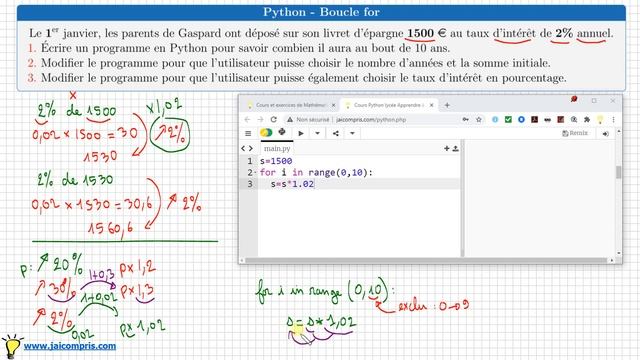Screen dimensions: 640x360
Task: Click the vertical scrollbar thumb of the page
Action: [x=619, y=172]
